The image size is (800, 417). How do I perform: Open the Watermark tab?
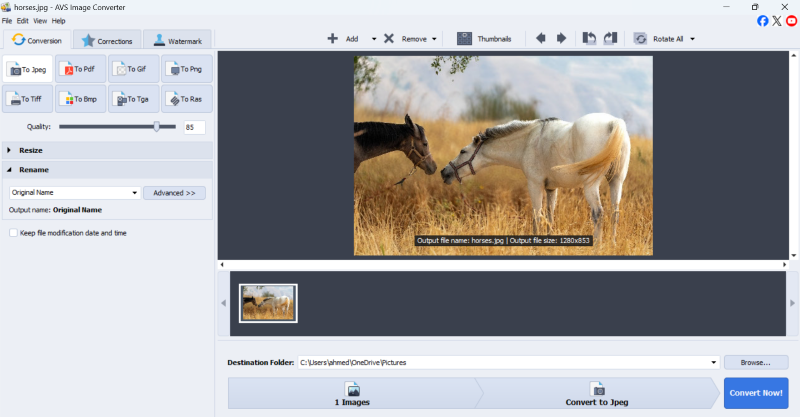point(176,41)
